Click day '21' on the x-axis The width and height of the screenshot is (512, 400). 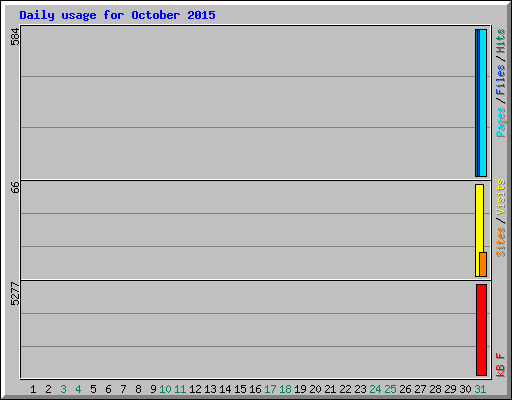pos(330,389)
